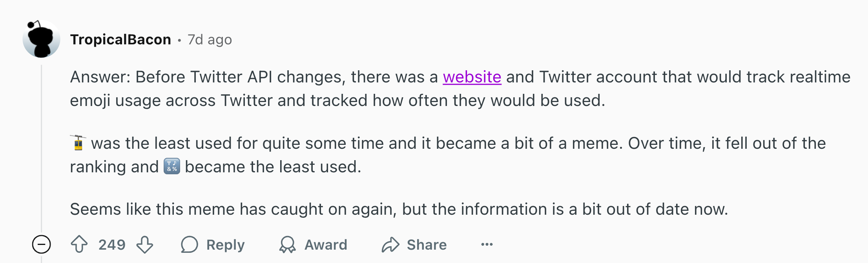868x263 pixels.
Task: Click the aerial tramway emoji
Action: [78, 143]
